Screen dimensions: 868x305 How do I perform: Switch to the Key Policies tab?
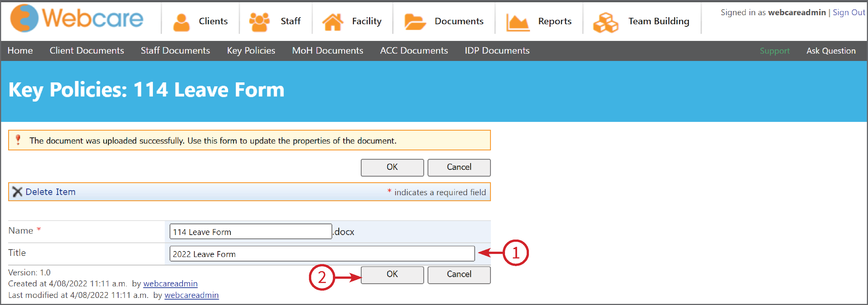[x=251, y=51]
